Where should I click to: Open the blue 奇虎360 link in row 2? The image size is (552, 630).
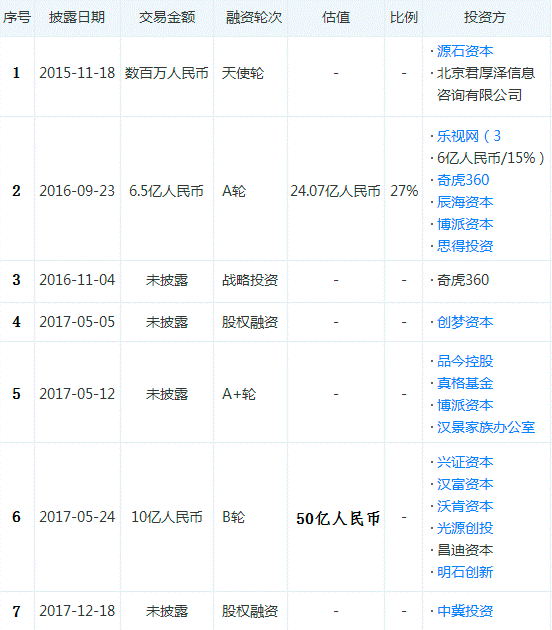coord(463,180)
